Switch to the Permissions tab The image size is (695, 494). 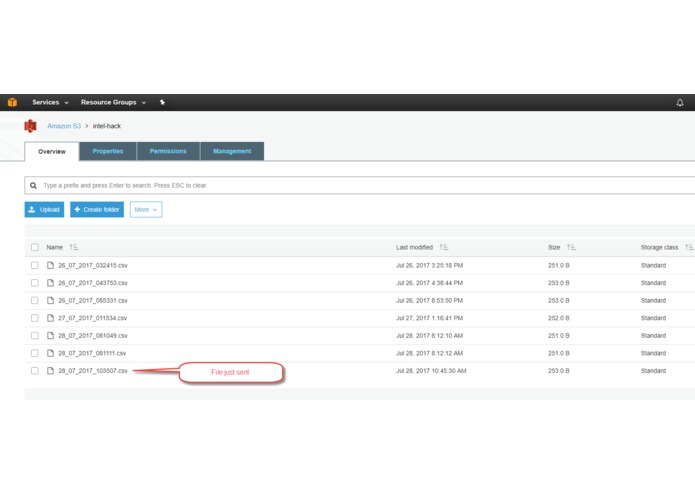coord(168,151)
